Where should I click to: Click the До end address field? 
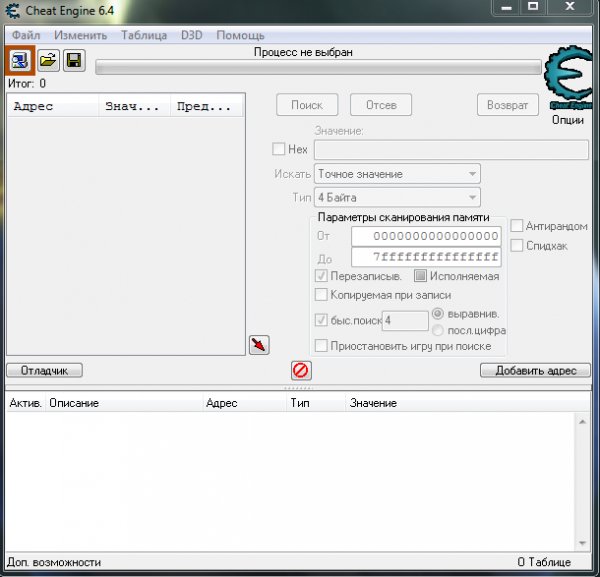point(426,257)
